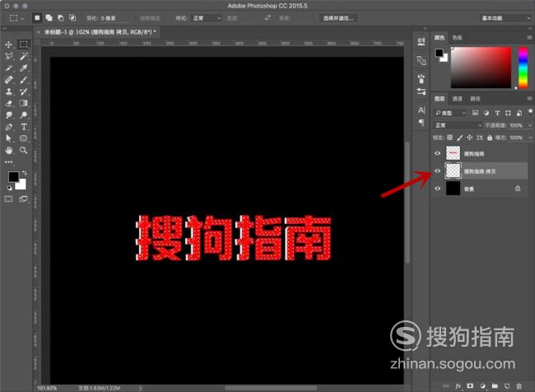Select the Lasso tool
The width and height of the screenshot is (535, 392).
8,56
